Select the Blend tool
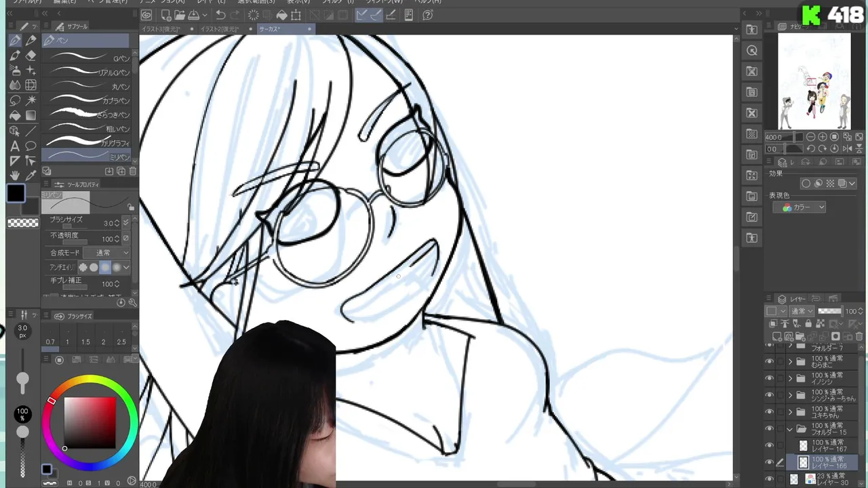This screenshot has width=868, height=488. click(x=15, y=85)
